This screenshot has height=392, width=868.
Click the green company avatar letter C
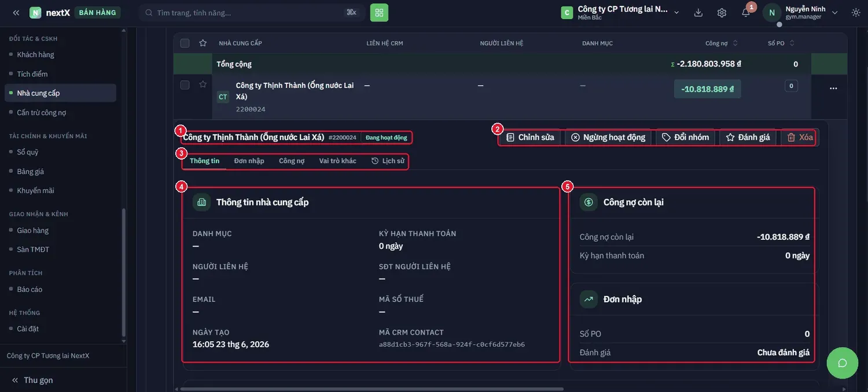567,12
